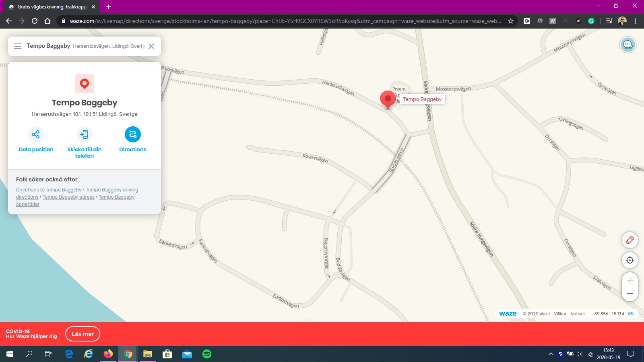The height and width of the screenshot is (362, 644).
Task: Click the Waze avatar icon
Action: point(627,45)
